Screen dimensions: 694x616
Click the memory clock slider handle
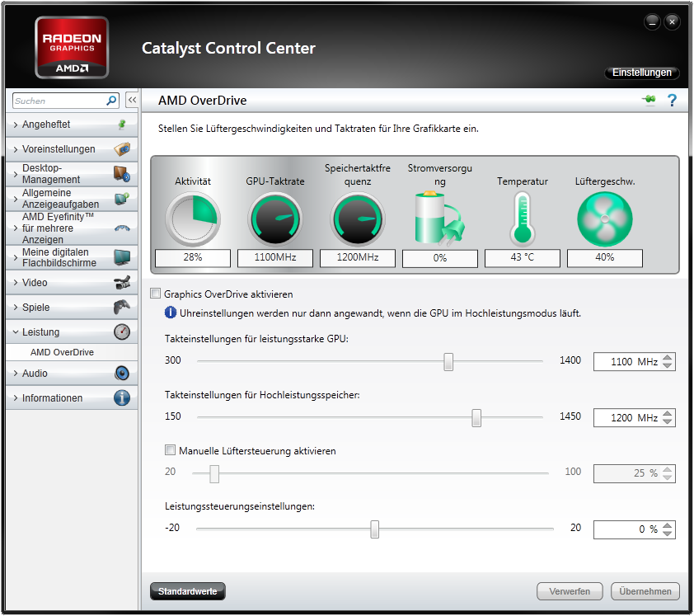[x=476, y=417]
